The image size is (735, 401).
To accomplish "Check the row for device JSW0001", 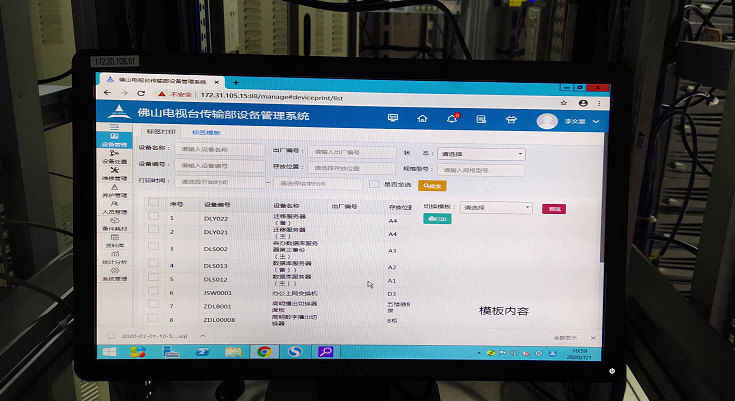I will click(x=153, y=293).
